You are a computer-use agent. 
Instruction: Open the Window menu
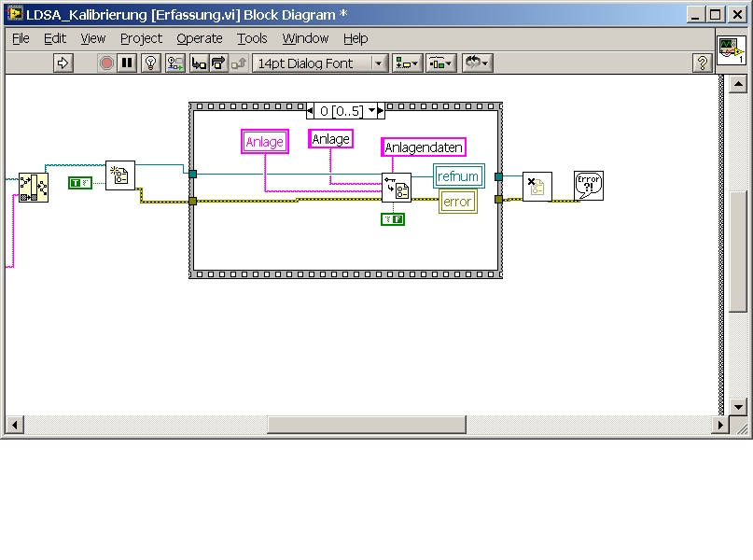(305, 38)
